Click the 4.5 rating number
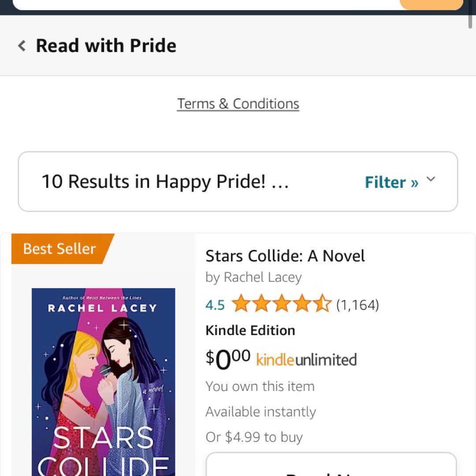 tap(215, 305)
